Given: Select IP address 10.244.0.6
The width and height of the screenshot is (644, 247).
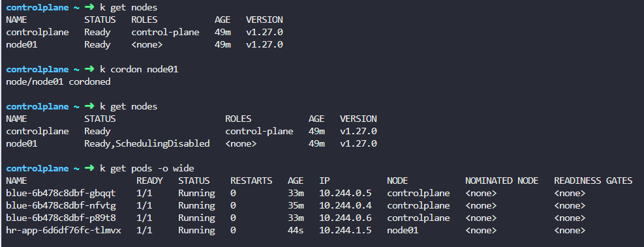Looking at the screenshot, I should (345, 218).
